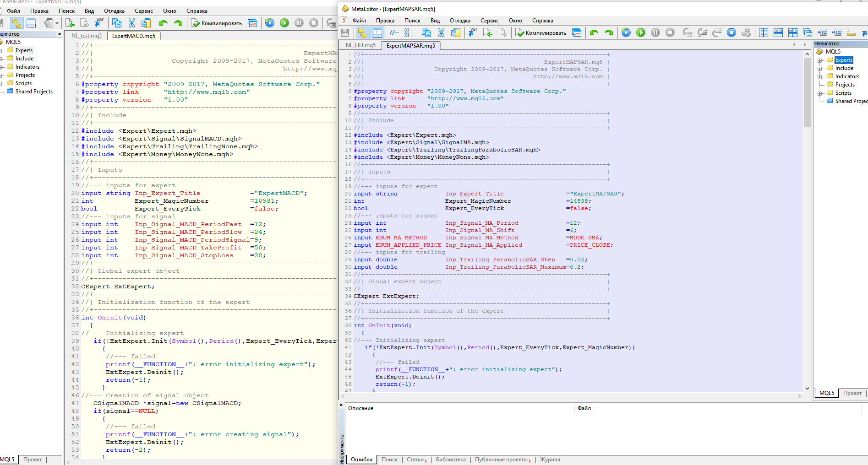Click Компилировать button in left ExpertMACD window

coord(217,23)
